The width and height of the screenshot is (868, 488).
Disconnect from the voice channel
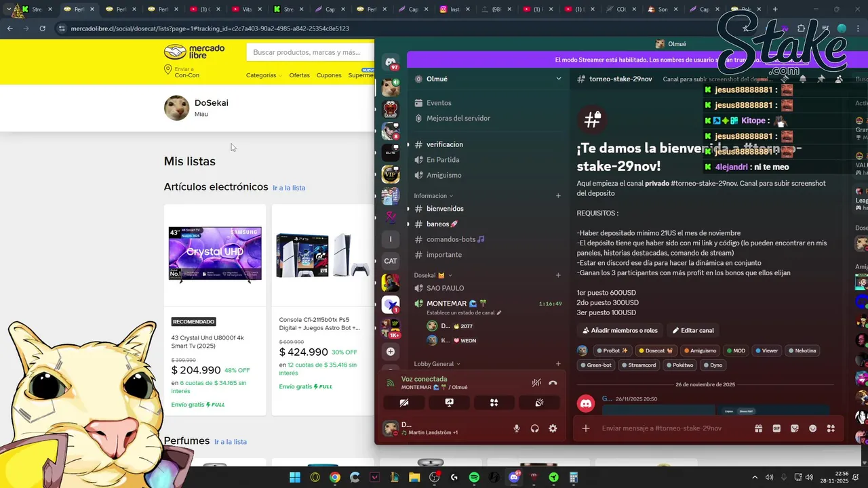coord(553,383)
